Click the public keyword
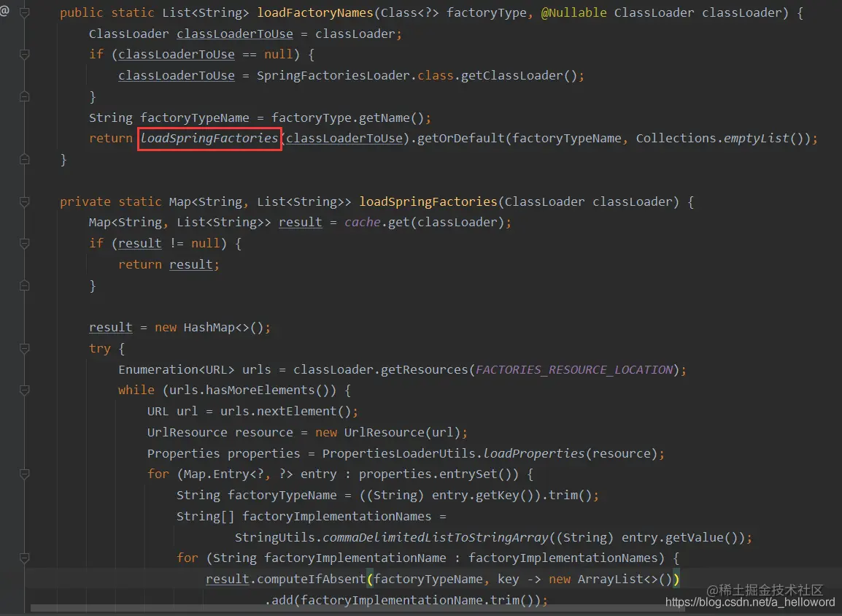The width and height of the screenshot is (842, 616). coord(82,13)
